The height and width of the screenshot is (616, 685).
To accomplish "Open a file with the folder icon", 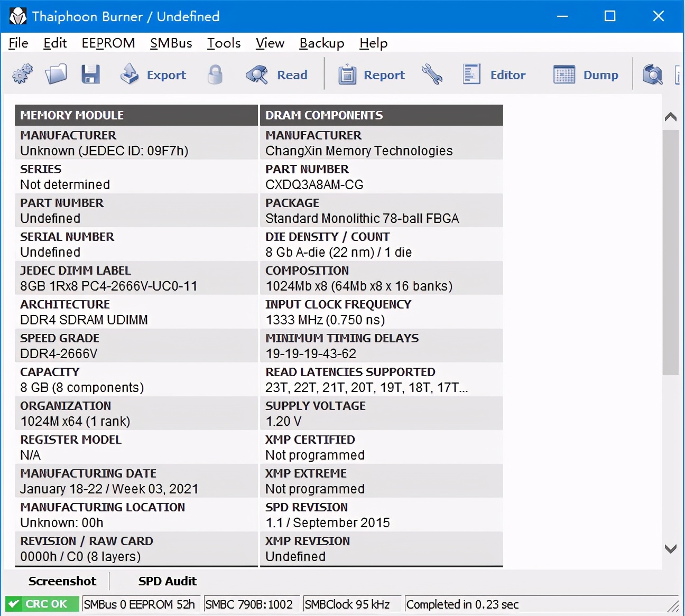I will tap(56, 74).
